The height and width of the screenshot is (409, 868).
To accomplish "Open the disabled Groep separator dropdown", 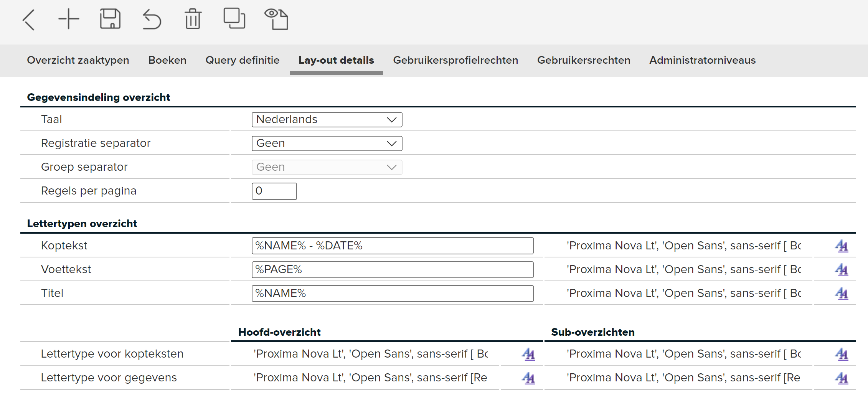I will click(327, 167).
